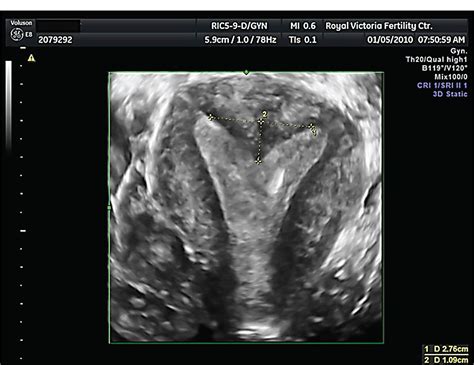
Task: Click the probe label RIC5-9-D/GYN
Action: pos(239,26)
